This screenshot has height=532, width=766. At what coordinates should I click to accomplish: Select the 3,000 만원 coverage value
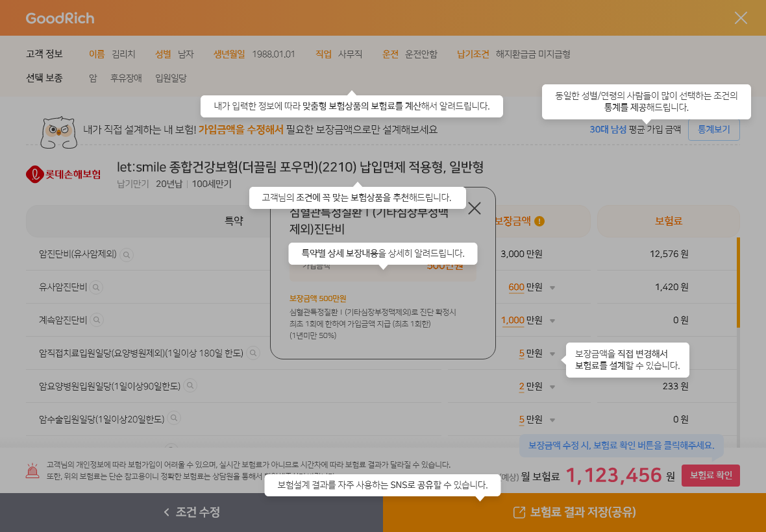(x=521, y=254)
